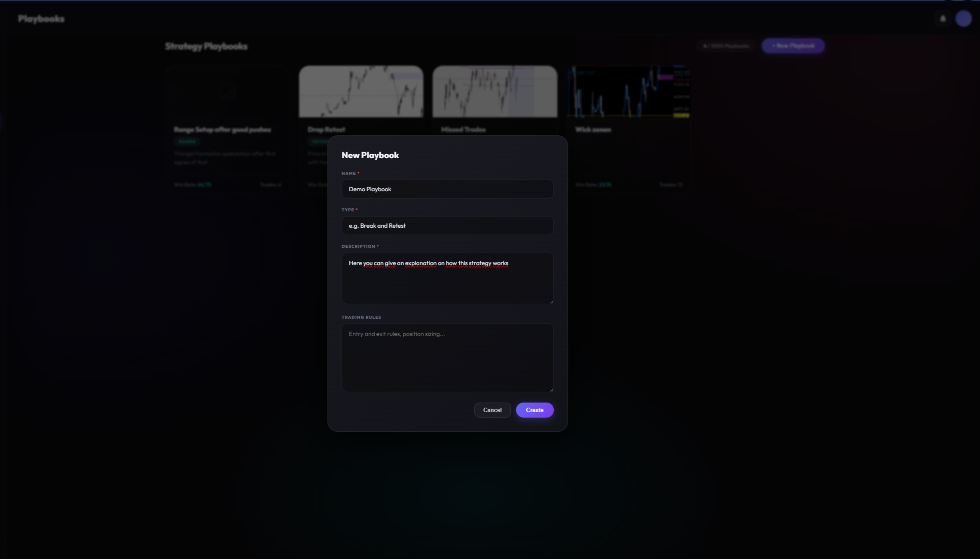
Task: Click the Trades count on Range Setup card
Action: [271, 185]
